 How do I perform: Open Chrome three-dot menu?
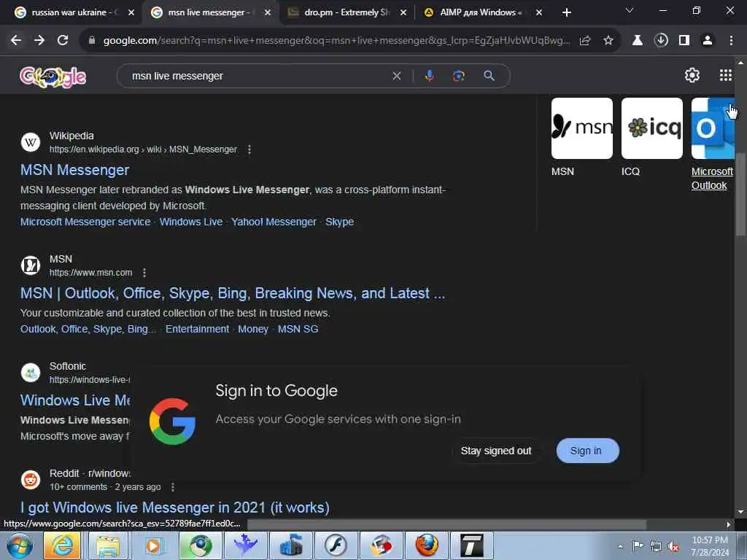tap(731, 41)
